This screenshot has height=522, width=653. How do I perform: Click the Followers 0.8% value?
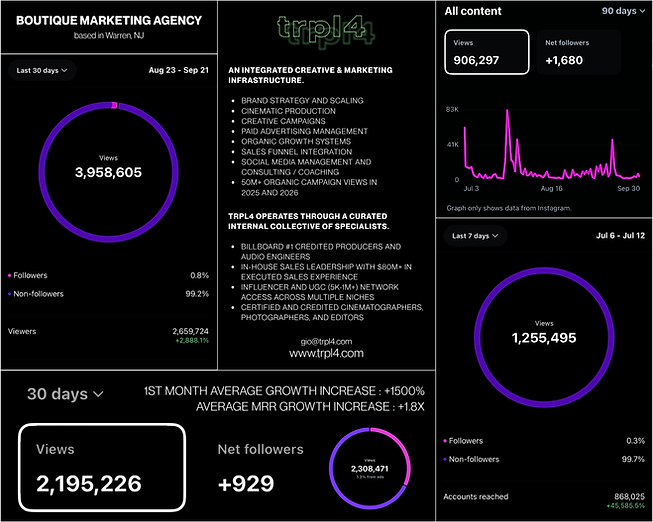(199, 276)
